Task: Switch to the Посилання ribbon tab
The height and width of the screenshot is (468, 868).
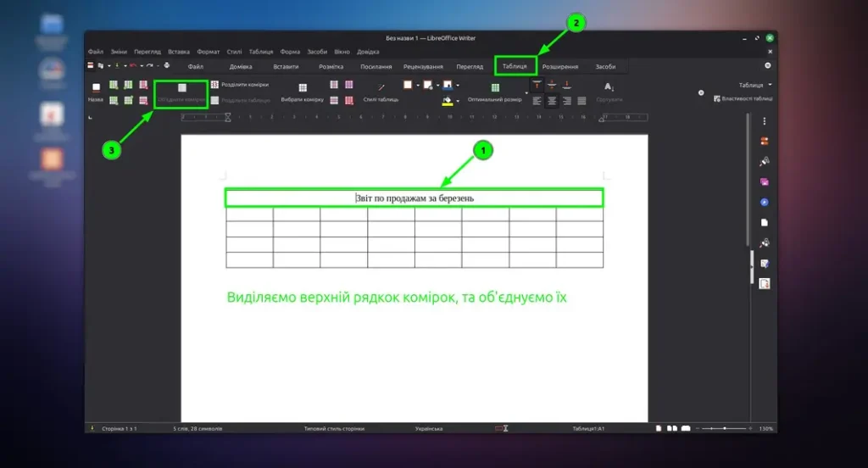Action: pyautogui.click(x=376, y=66)
